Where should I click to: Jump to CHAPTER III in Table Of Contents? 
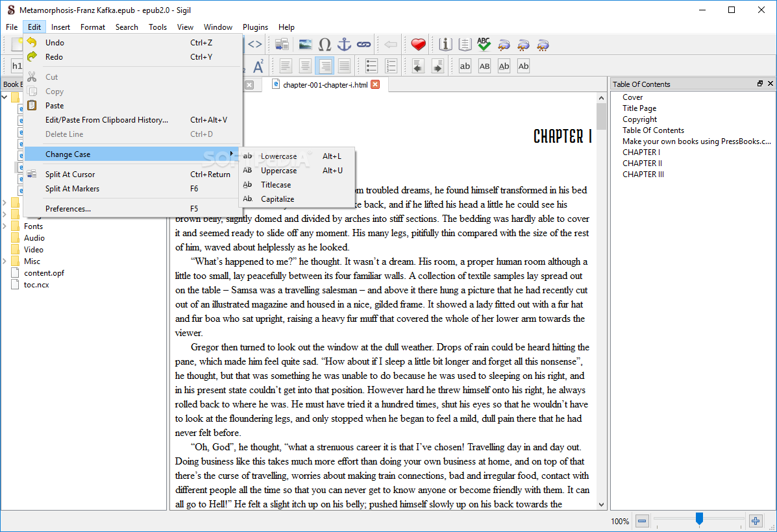[x=643, y=175]
